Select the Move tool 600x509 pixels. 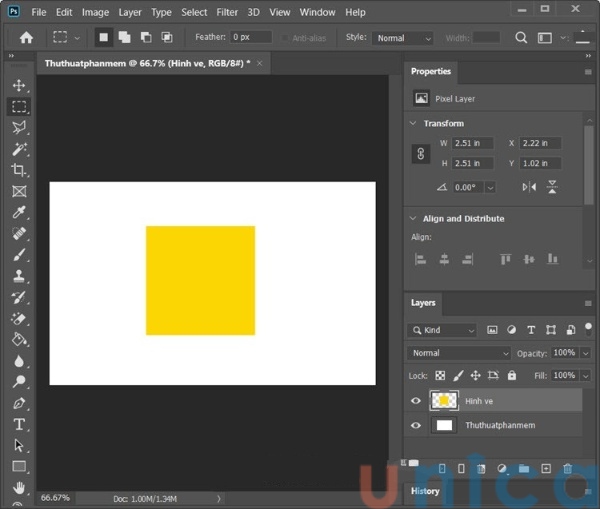pyautogui.click(x=19, y=86)
